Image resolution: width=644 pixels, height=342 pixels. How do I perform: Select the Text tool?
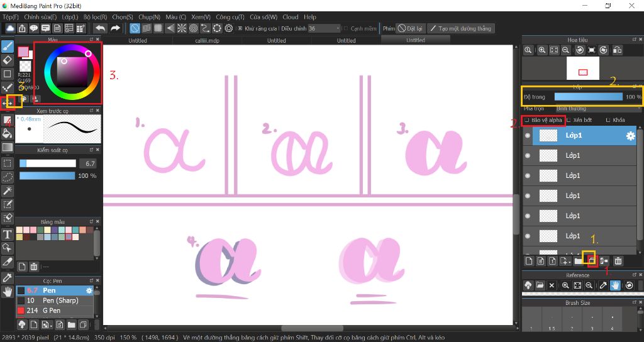7,234
